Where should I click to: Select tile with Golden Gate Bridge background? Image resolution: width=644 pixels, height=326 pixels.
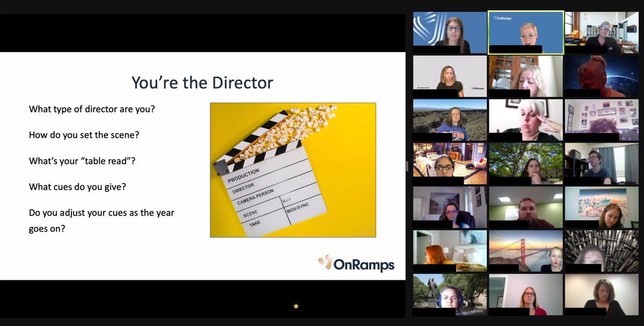(x=526, y=251)
